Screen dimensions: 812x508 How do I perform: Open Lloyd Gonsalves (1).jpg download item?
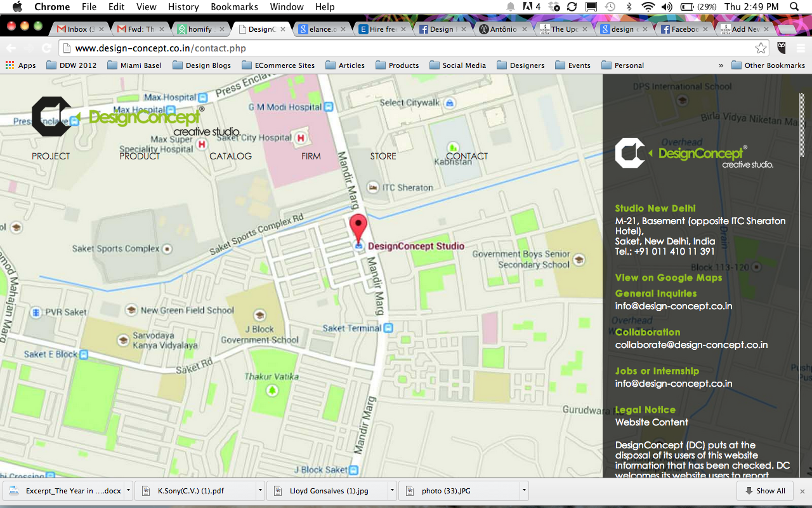329,490
